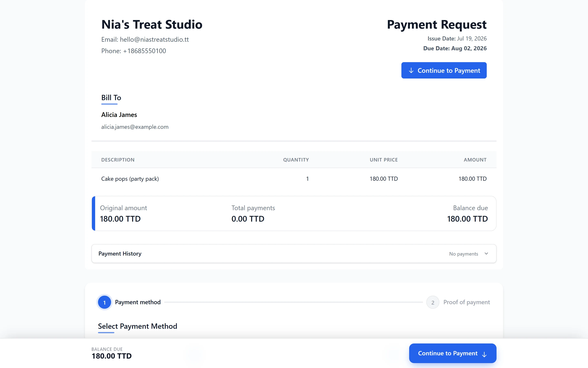Click the Select Payment Method heading
Viewport: 588px width, 368px height.
[x=138, y=326]
